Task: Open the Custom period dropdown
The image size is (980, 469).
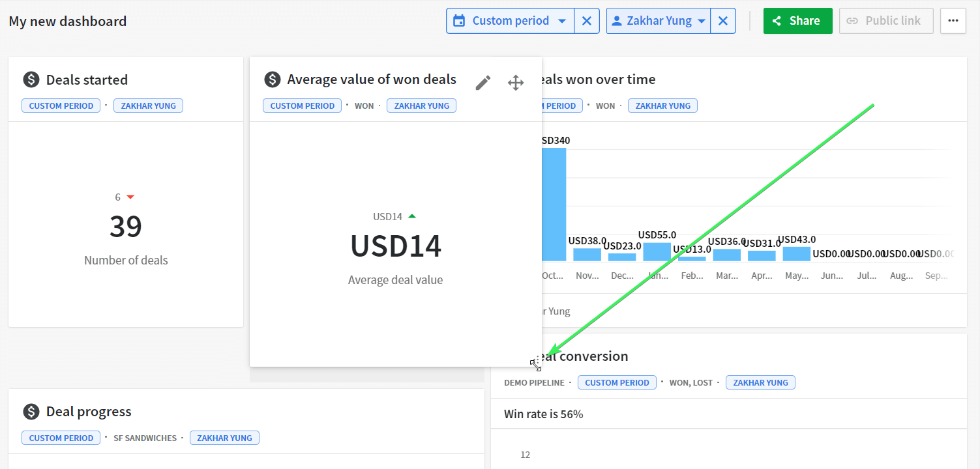Action: pos(510,21)
